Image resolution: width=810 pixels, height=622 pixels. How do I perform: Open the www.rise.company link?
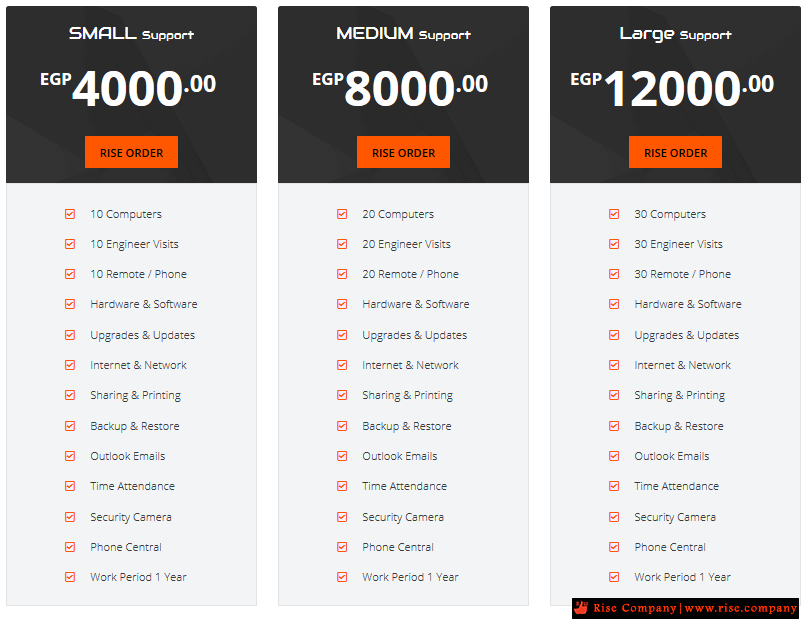[x=741, y=608]
